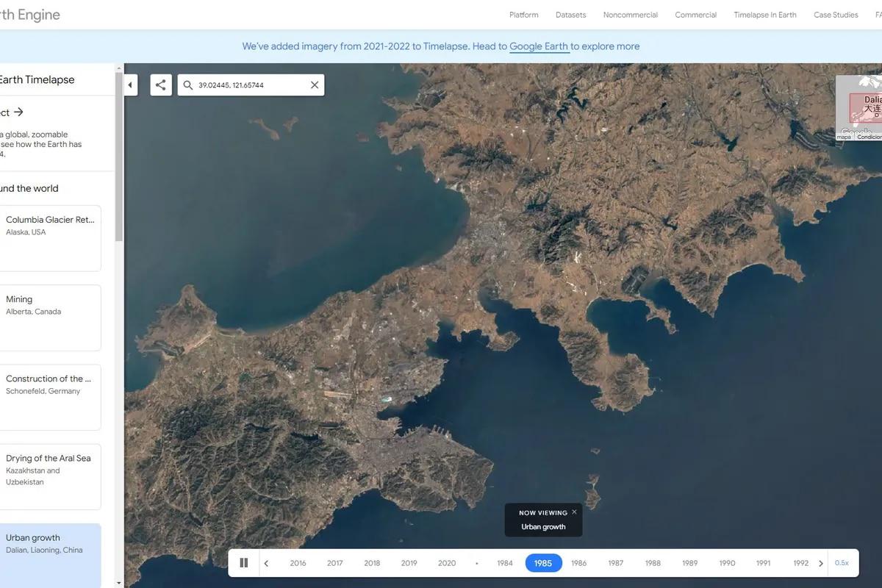This screenshot has height=588, width=882.
Task: Open Timelapse in Earth page
Action: (765, 15)
